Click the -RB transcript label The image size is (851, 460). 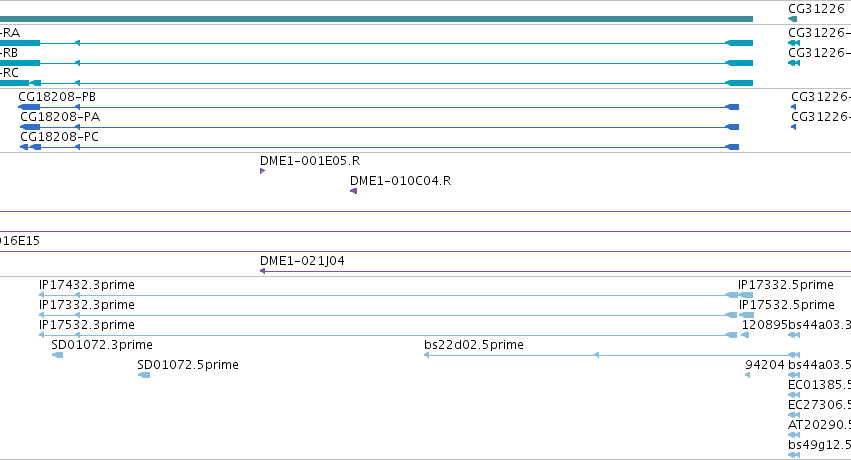pyautogui.click(x=9, y=53)
